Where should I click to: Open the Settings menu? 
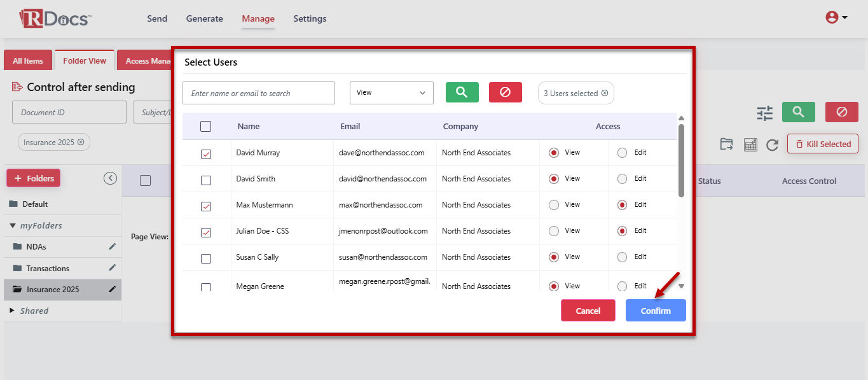(x=310, y=19)
